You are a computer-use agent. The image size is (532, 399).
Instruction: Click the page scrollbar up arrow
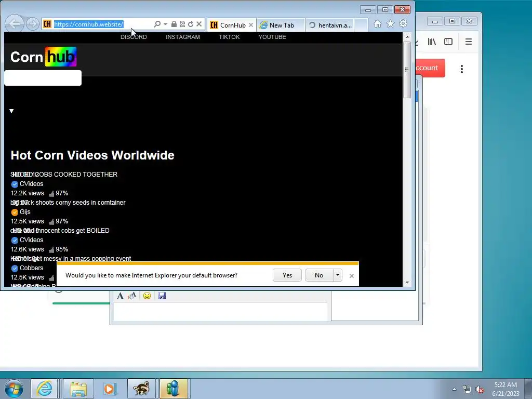point(407,37)
